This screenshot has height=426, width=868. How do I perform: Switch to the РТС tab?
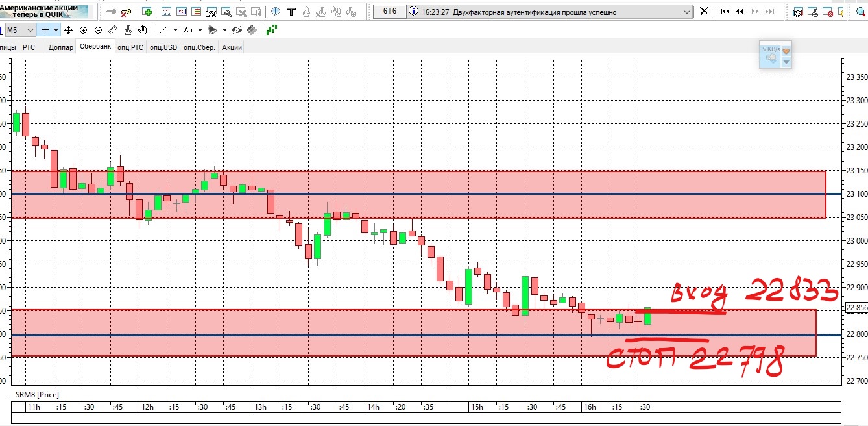[29, 47]
